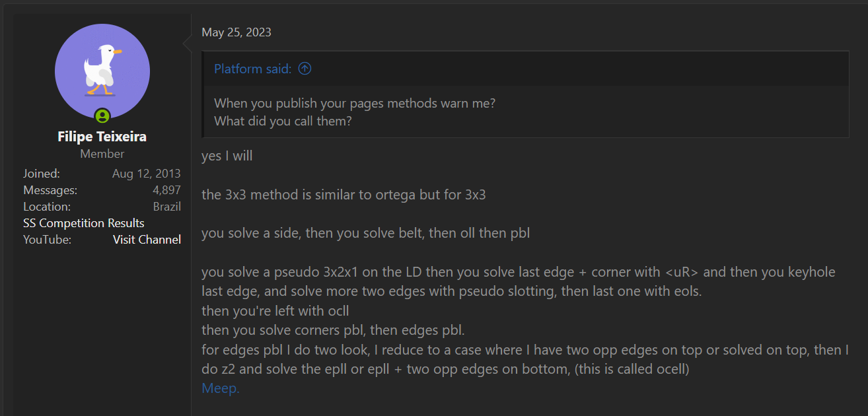Click the green online status badge
This screenshot has width=868, height=416.
coord(102,117)
